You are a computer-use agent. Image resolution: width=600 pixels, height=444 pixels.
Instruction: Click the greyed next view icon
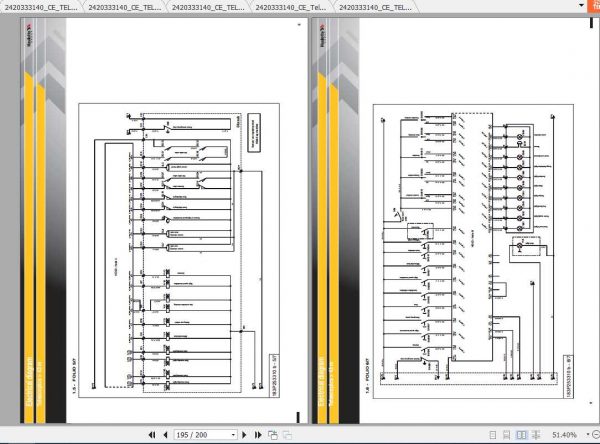[x=287, y=435]
